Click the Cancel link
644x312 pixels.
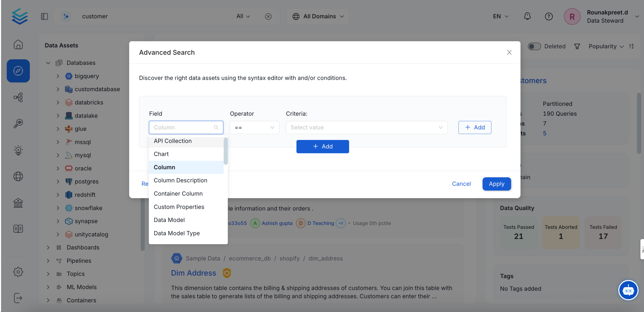pos(461,184)
